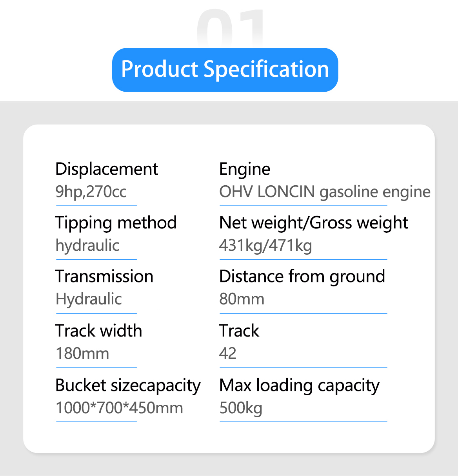Click the Hydraulic value under Transmission
Image resolution: width=458 pixels, height=476 pixels.
(89, 300)
